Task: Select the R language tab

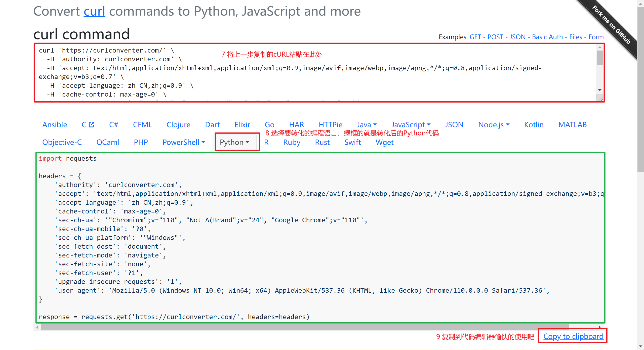Action: 266,142
